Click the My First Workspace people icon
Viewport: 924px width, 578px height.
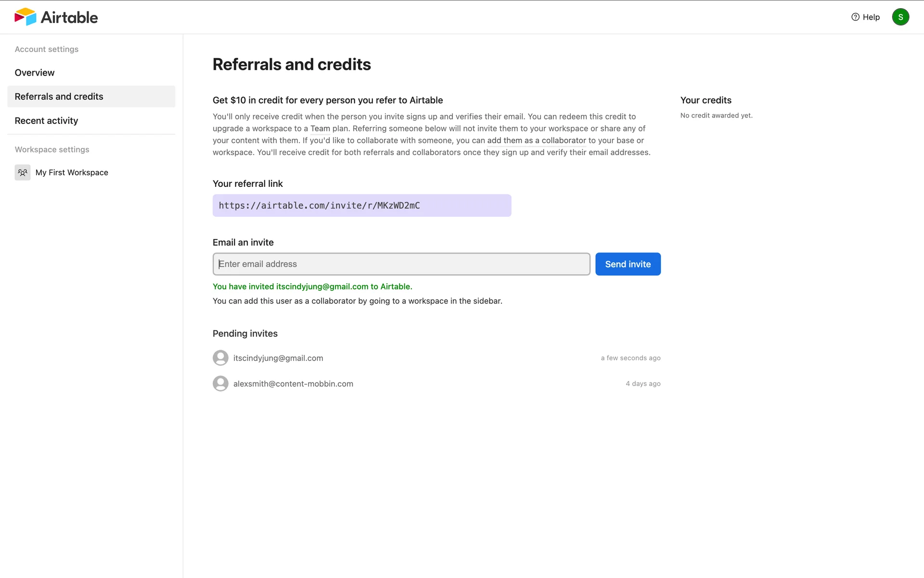click(23, 172)
